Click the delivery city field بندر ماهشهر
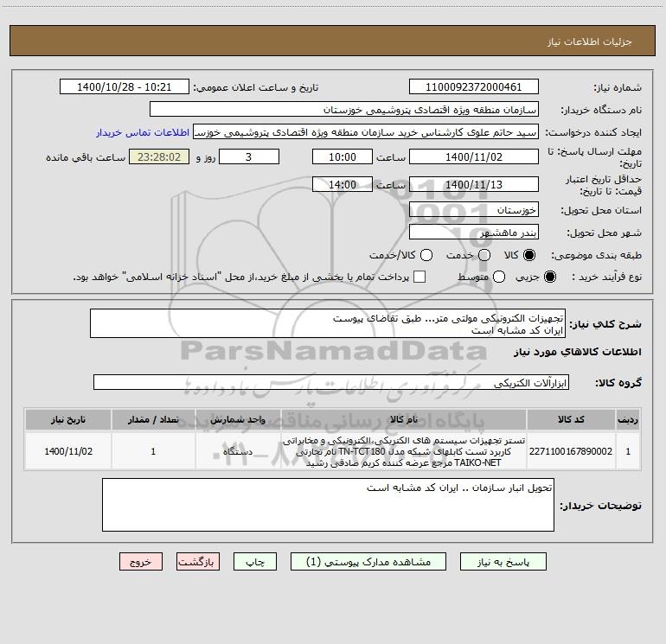Screen dimensions: 666x644 pyautogui.click(x=474, y=232)
